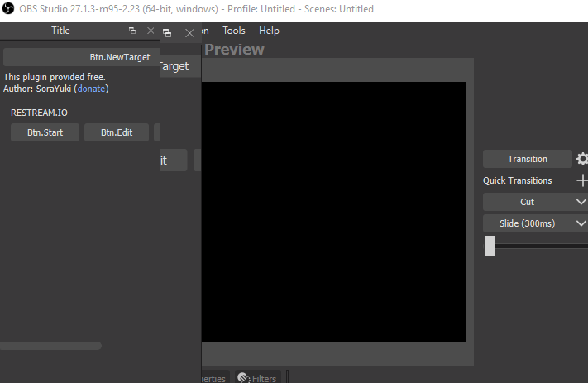Open Filters for the selected source
The image size is (588, 383).
tap(257, 378)
